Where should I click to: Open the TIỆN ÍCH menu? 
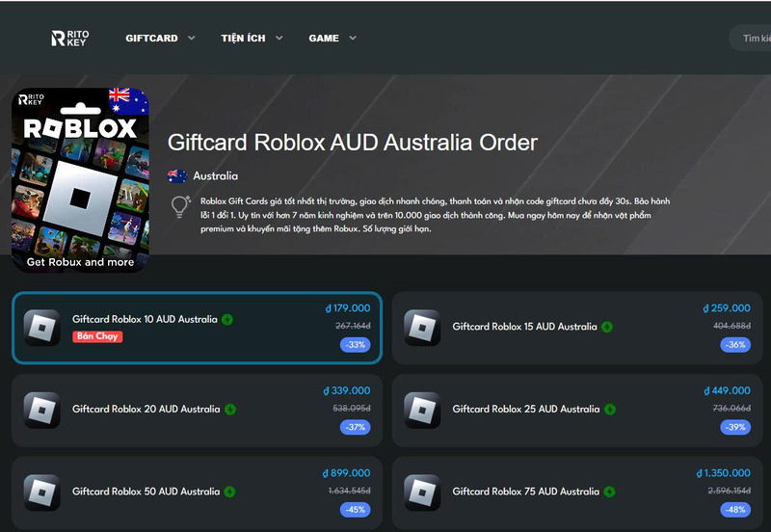point(243,39)
